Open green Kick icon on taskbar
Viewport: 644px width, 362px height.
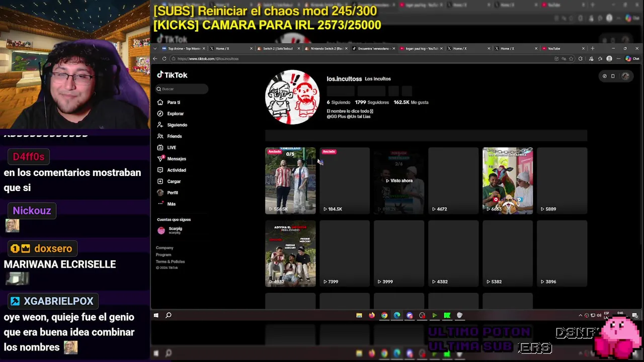point(447,315)
